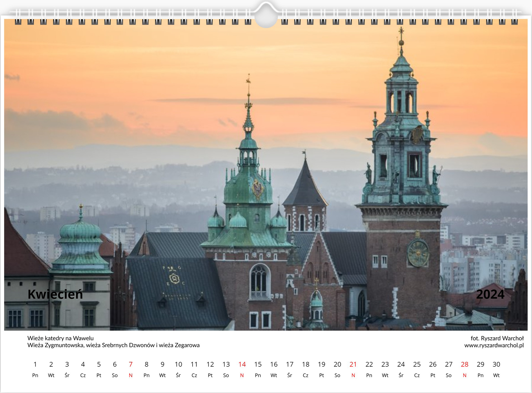The image size is (532, 393).
Task: Click the caption Wieże katedry na Wawelu
Action: (60, 338)
